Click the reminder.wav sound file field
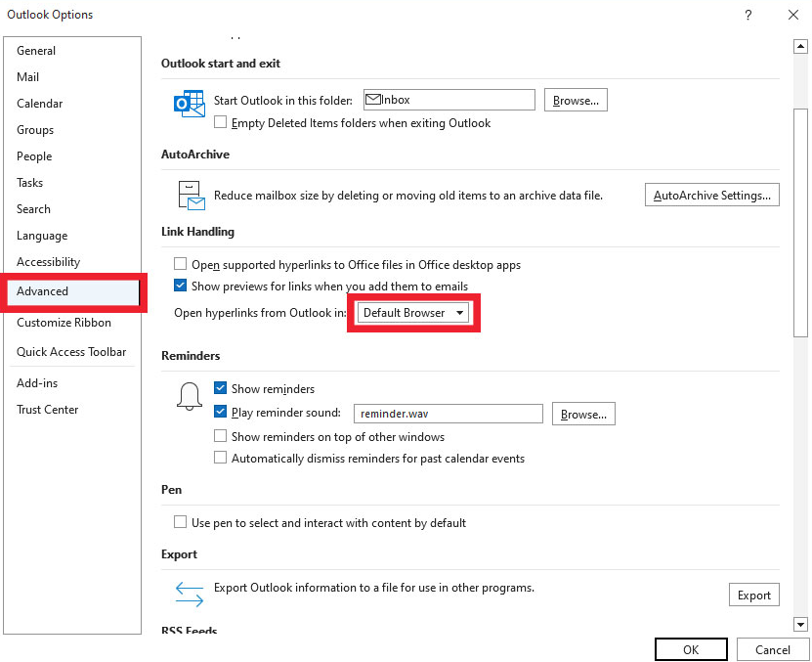The height and width of the screenshot is (662, 812). 448,414
